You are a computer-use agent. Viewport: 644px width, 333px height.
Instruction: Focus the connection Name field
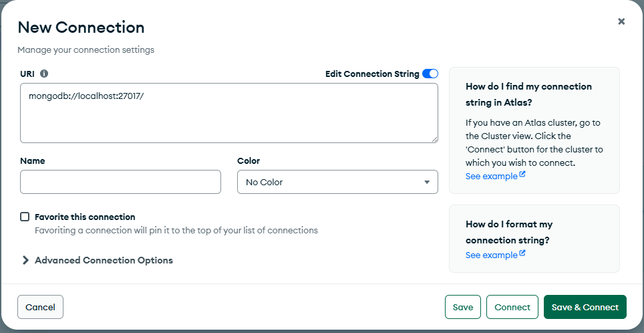120,182
